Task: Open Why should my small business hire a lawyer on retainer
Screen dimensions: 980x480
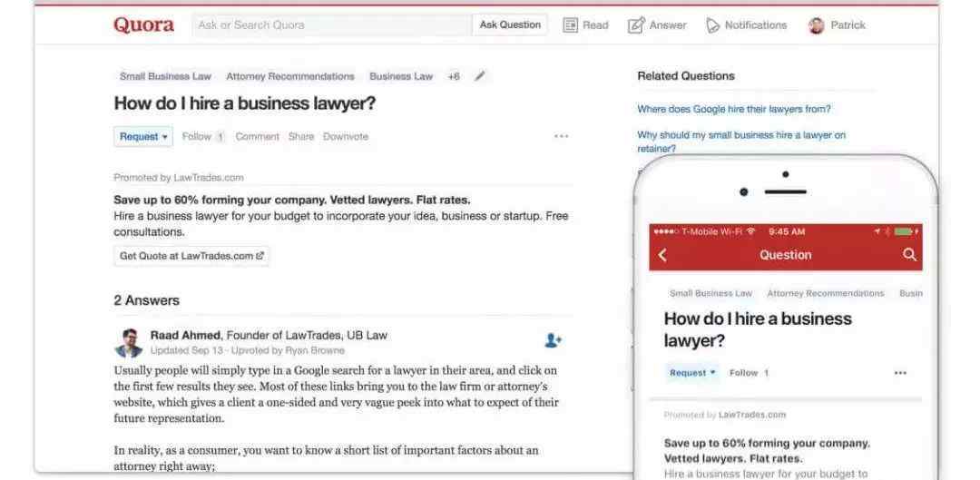Action: coord(741,142)
